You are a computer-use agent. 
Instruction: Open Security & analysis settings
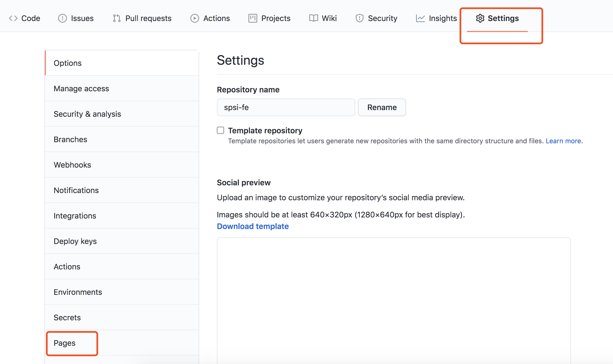122,114
